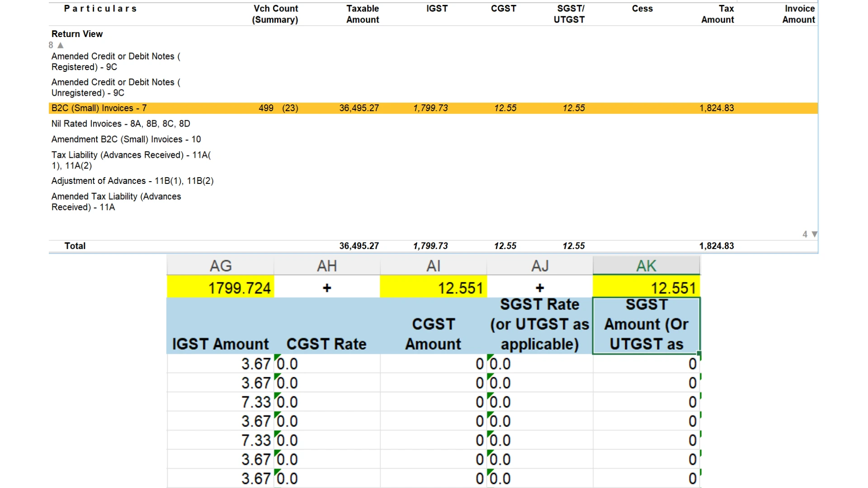This screenshot has height=488, width=868.
Task: Click the Vch Count (Summary) column header
Action: (x=275, y=14)
